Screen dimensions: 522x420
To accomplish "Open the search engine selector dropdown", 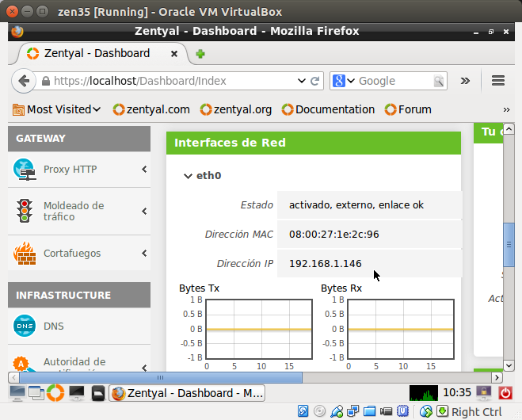I will click(x=351, y=81).
